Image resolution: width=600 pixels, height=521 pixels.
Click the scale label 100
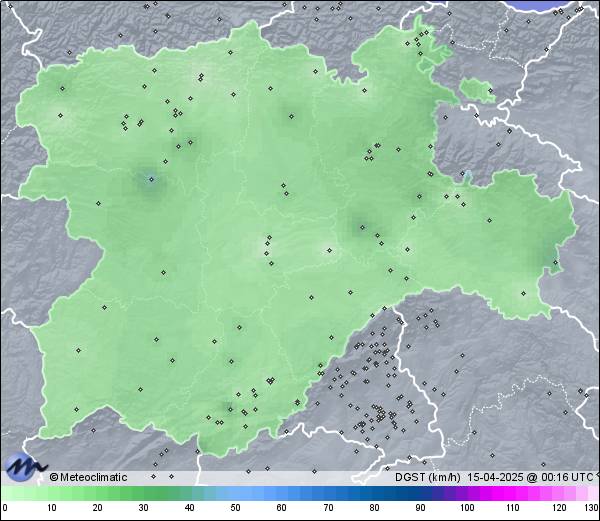pyautogui.click(x=467, y=508)
